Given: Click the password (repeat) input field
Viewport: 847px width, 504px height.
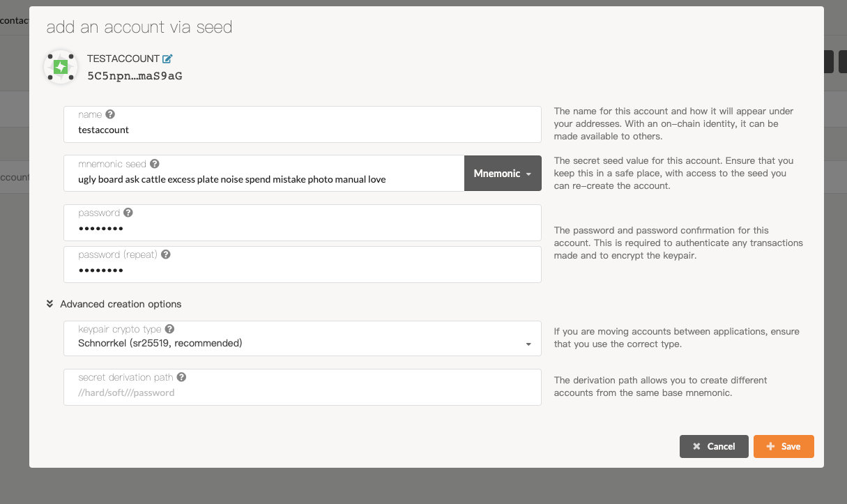Looking at the screenshot, I should (x=302, y=270).
